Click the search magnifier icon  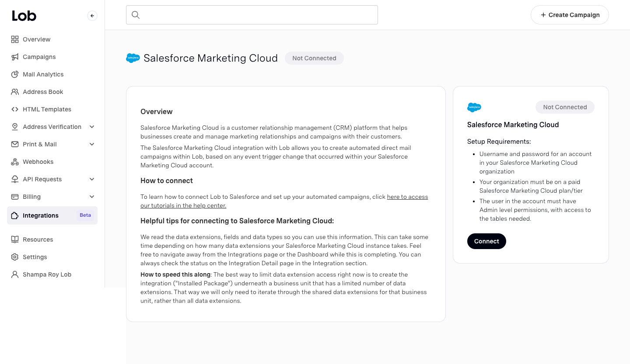point(136,15)
